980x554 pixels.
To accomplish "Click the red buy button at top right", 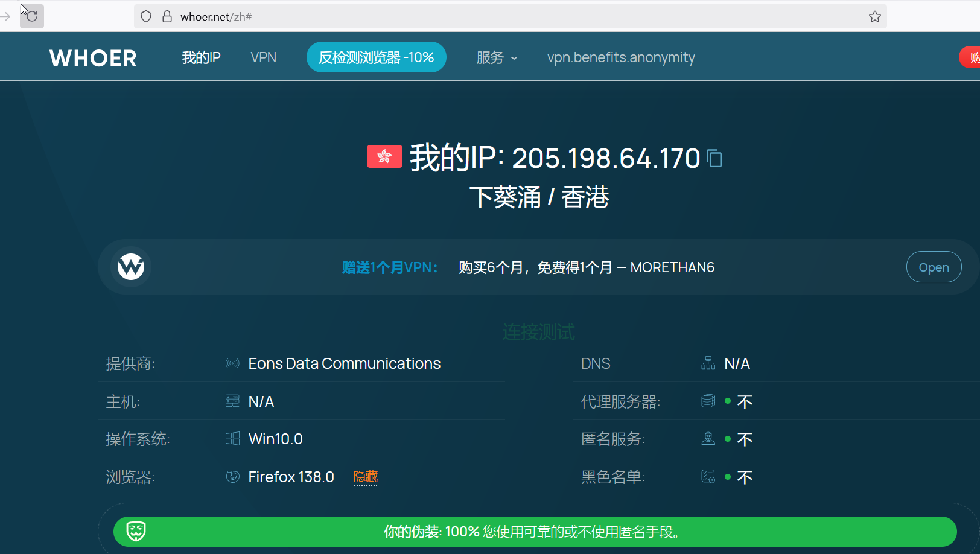I will [970, 57].
